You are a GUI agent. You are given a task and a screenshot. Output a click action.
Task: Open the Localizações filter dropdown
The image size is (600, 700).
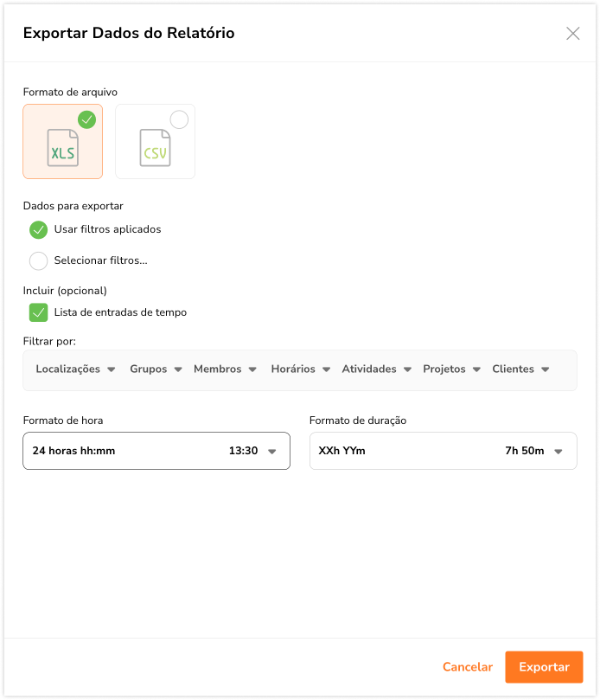(75, 369)
